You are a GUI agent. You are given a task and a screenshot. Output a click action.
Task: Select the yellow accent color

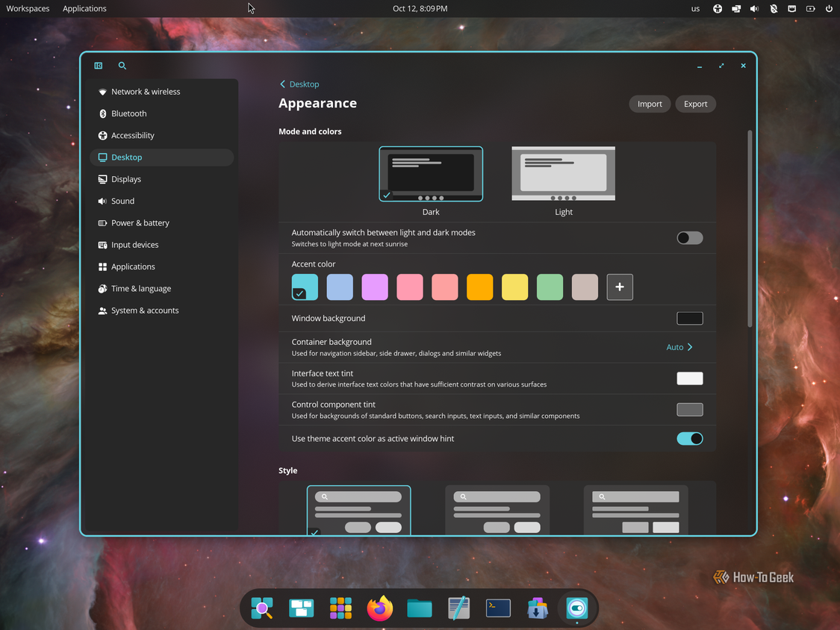pyautogui.click(x=514, y=287)
